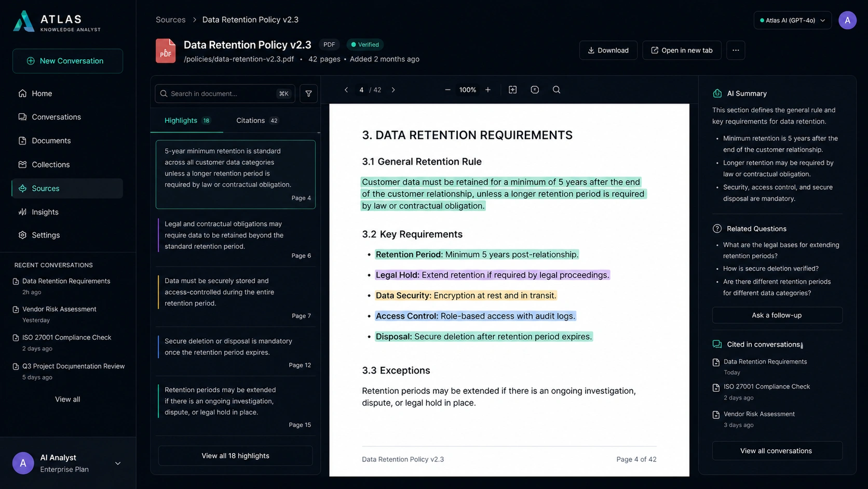Screen dimensions: 868x489
Task: Open recent conversation Data Retention Requirements
Action: (66, 286)
